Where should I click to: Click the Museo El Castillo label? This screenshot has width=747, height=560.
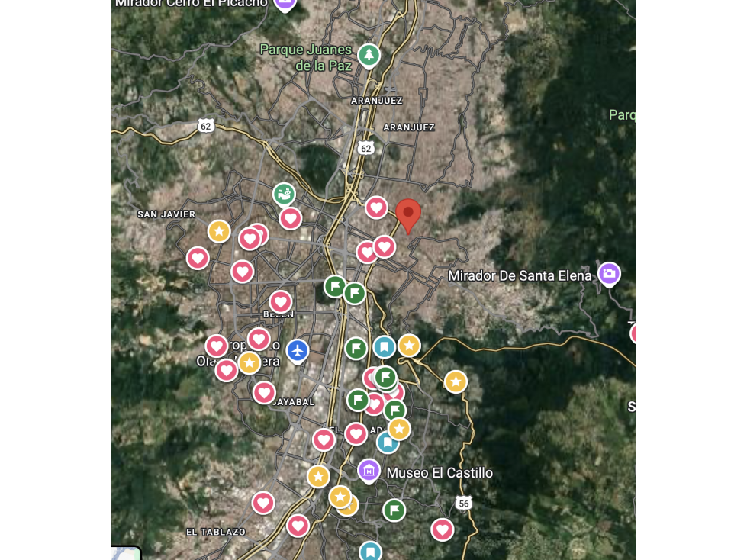tap(440, 473)
